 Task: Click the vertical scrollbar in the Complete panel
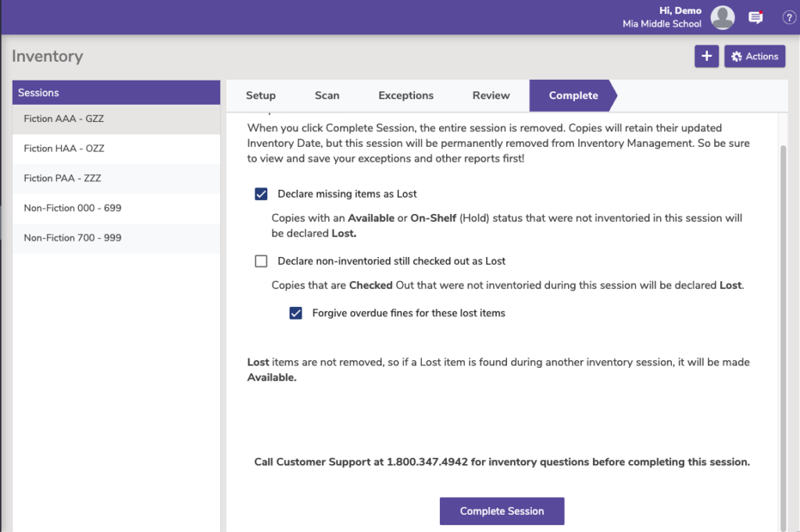783,312
